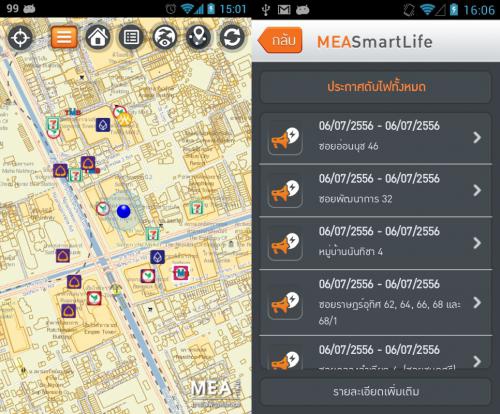Expand chevron for the last partially visible row

(477, 361)
